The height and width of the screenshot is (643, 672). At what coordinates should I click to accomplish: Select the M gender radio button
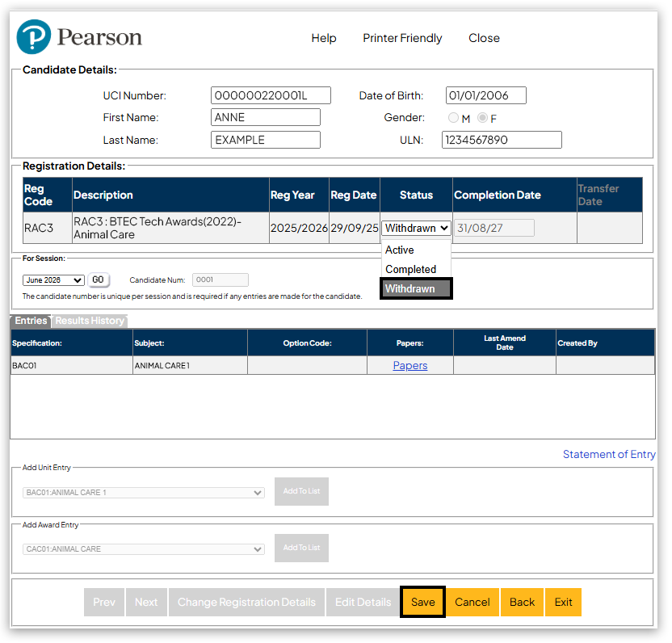click(453, 118)
